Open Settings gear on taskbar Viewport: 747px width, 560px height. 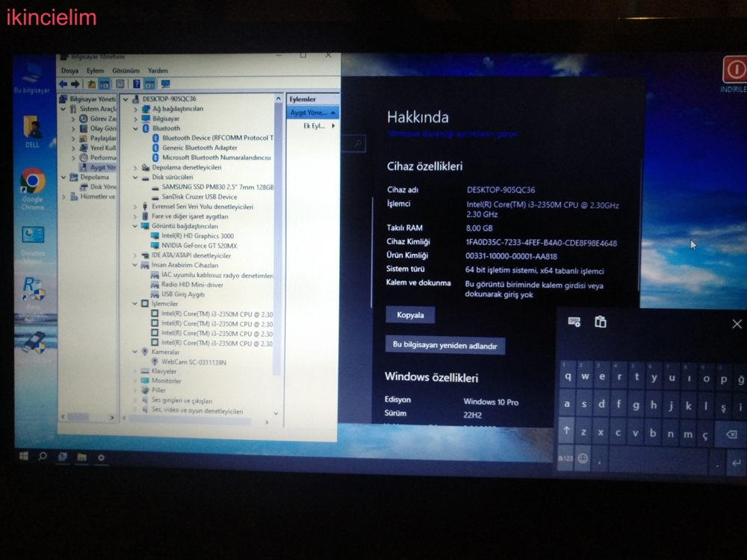click(x=101, y=458)
